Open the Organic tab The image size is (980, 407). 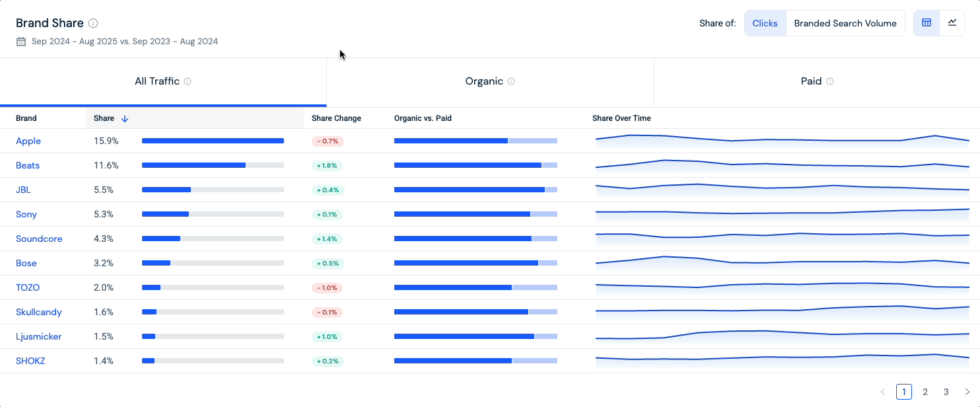pyautogui.click(x=490, y=81)
